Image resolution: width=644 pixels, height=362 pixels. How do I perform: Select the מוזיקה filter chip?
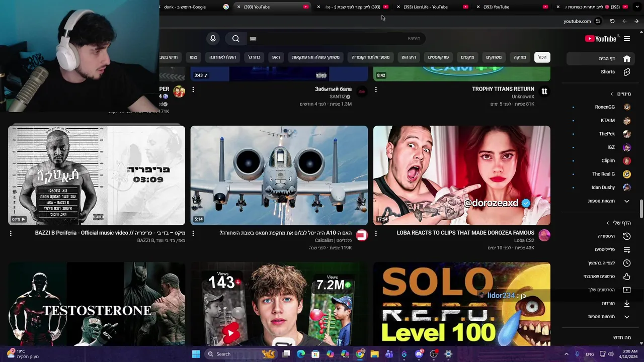[520, 57]
